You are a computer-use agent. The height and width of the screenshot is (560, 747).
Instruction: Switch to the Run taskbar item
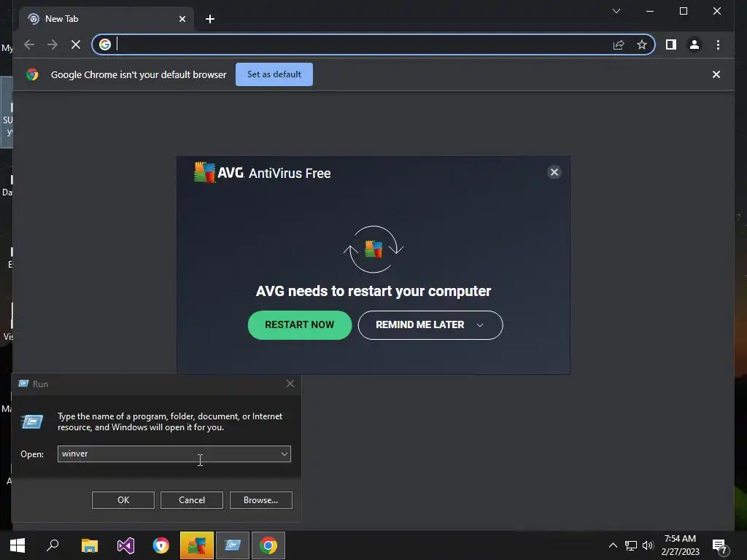pos(233,545)
